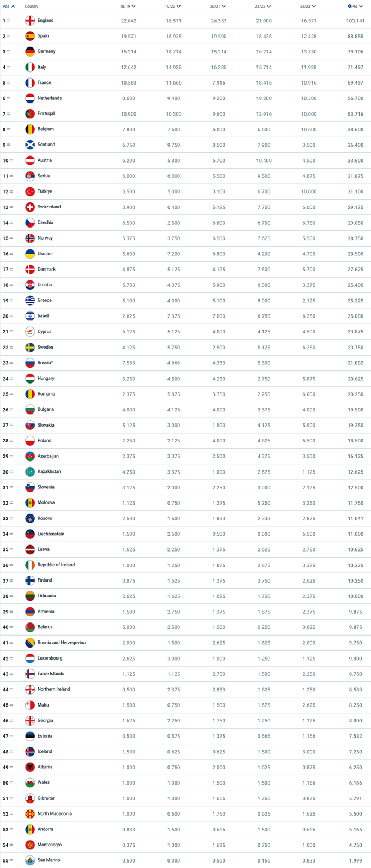The image size is (371, 868).
Task: Click the England flag icon
Action: (30, 21)
